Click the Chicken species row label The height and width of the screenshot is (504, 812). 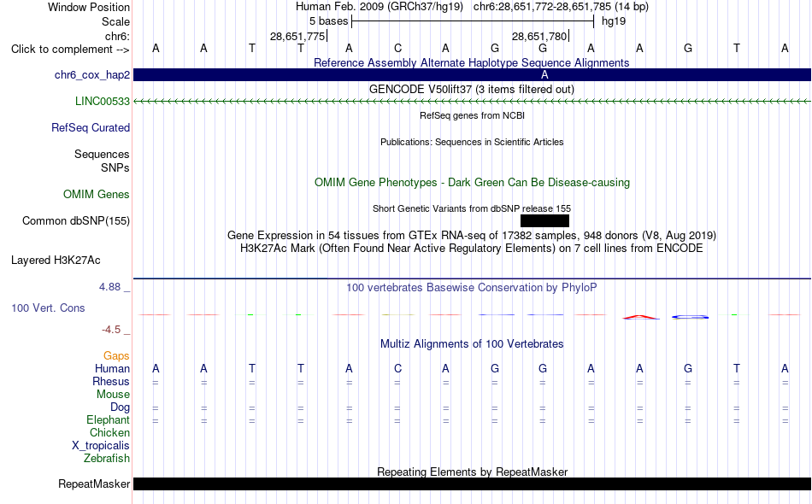click(109, 432)
